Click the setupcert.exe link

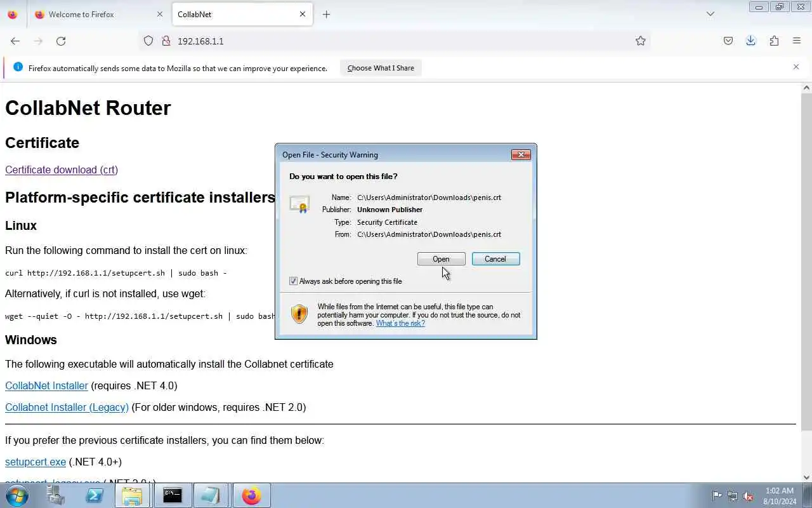(36, 462)
